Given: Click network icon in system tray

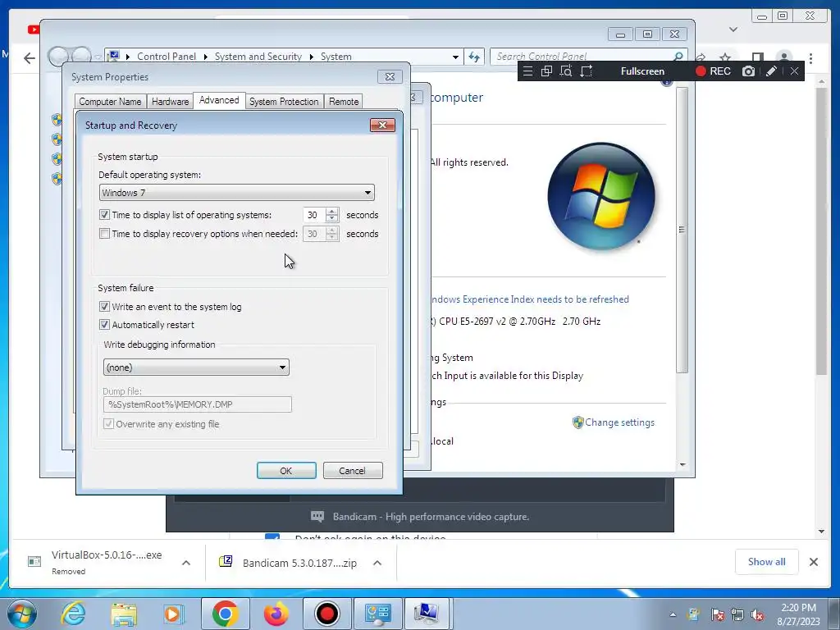Looking at the screenshot, I should coord(737,614).
